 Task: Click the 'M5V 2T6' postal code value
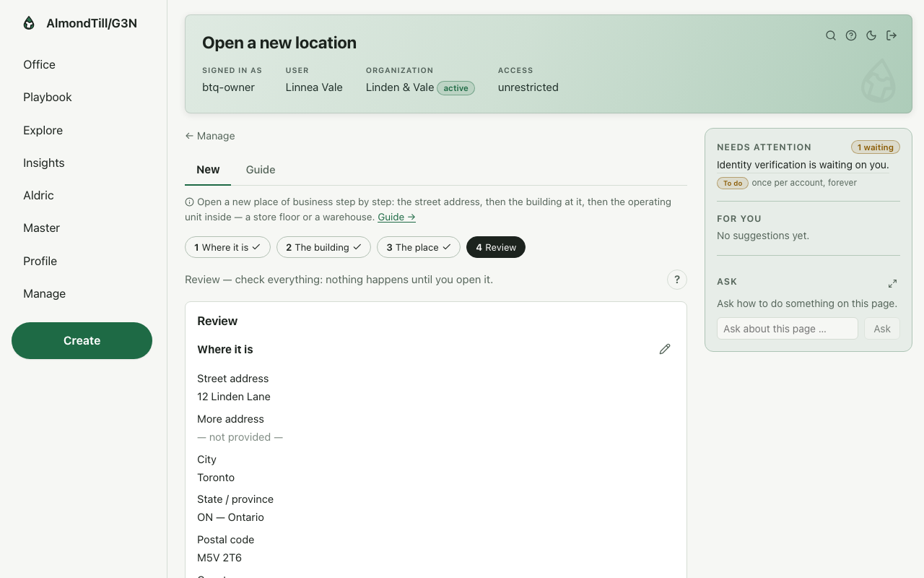pos(219,558)
